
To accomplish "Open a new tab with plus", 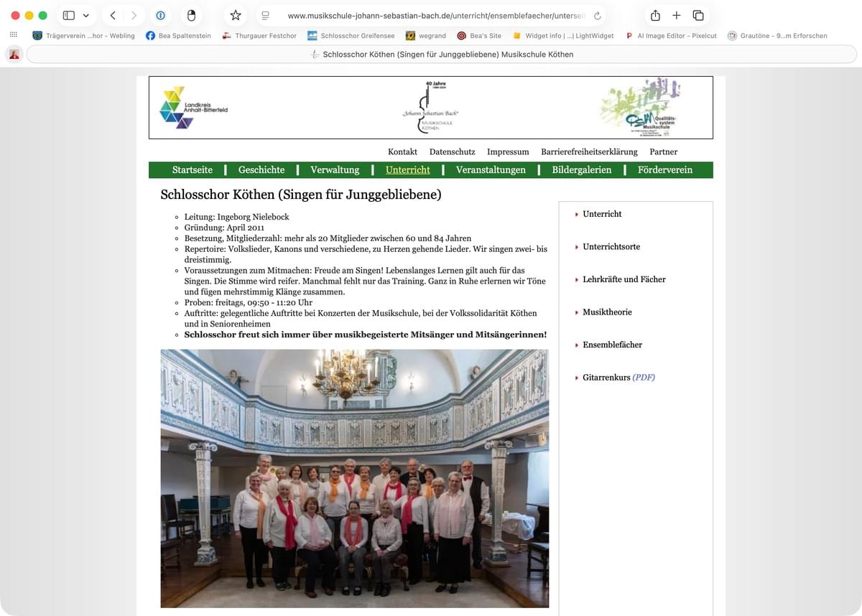I will coord(677,15).
